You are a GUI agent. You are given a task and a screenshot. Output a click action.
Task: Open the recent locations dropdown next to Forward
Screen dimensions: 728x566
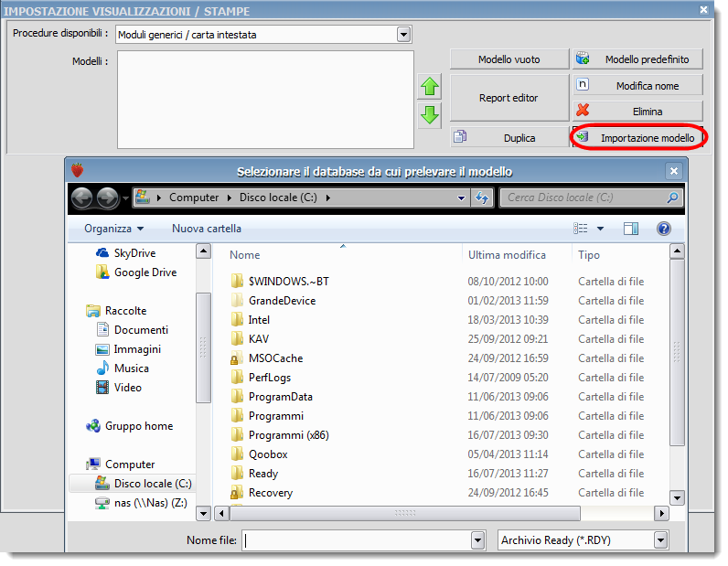pyautogui.click(x=125, y=198)
